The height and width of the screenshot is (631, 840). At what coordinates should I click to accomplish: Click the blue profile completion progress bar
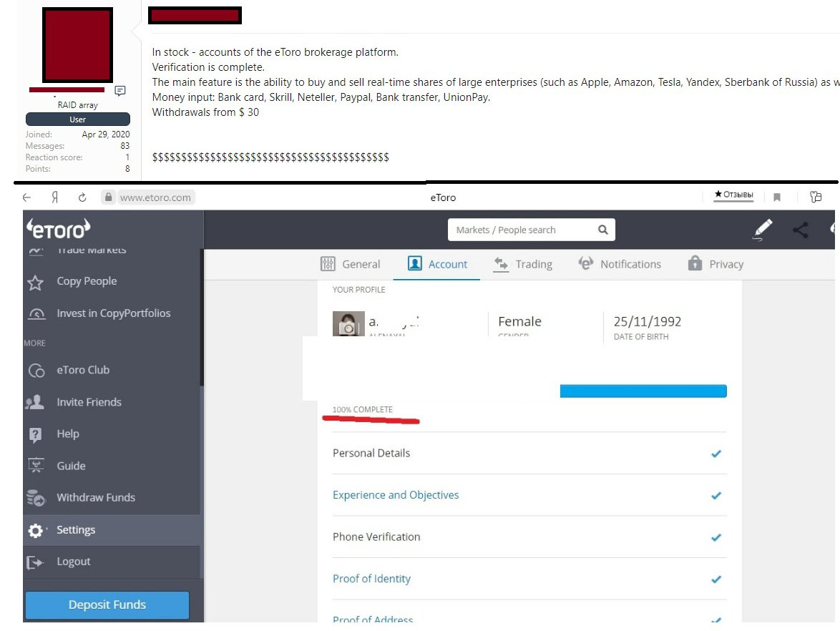[643, 391]
